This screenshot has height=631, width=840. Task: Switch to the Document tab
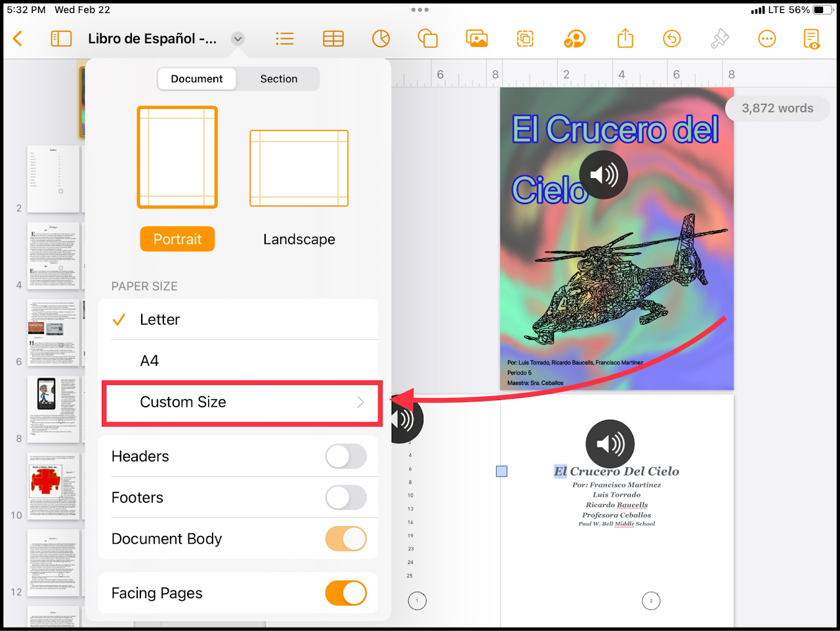coord(197,79)
